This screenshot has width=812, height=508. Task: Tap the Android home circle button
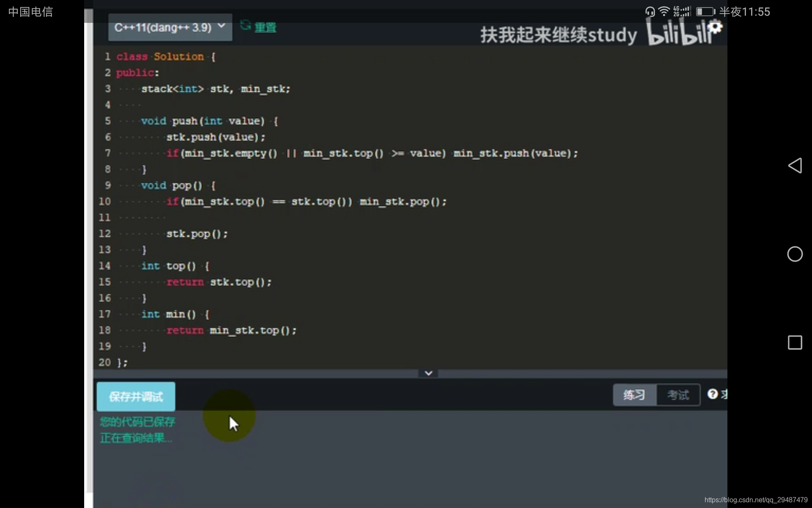point(795,254)
